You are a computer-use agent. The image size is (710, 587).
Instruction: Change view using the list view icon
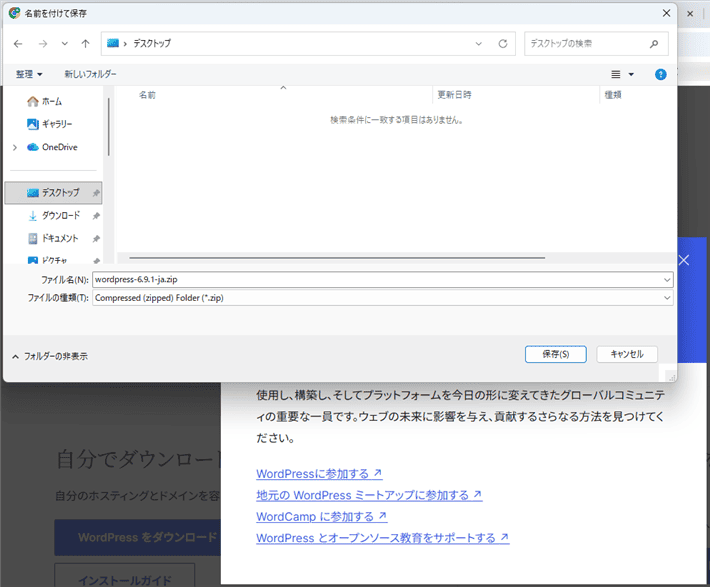[615, 74]
